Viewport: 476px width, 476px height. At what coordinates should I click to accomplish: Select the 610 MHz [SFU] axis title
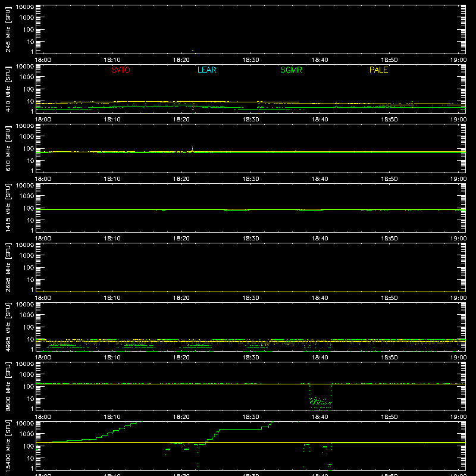click(8, 148)
